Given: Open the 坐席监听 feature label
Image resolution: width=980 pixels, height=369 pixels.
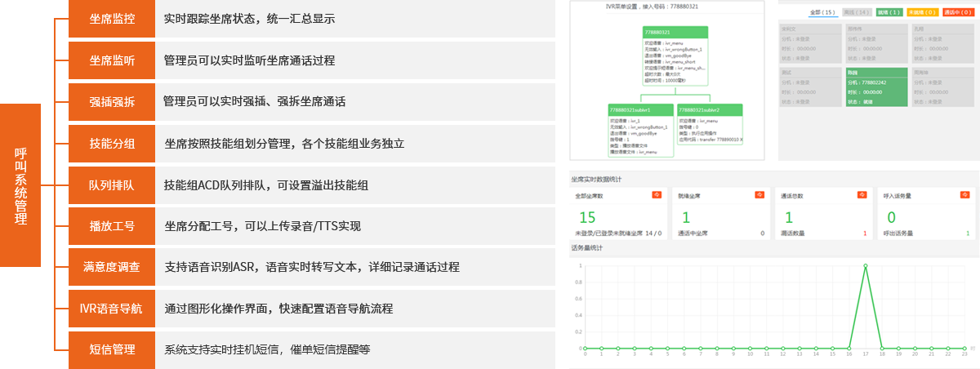Looking at the screenshot, I should click(112, 60).
